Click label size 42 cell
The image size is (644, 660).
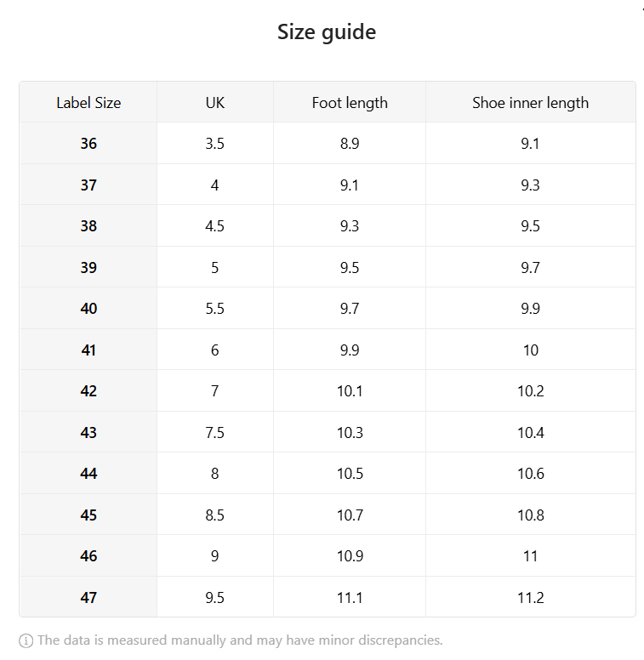tap(88, 391)
